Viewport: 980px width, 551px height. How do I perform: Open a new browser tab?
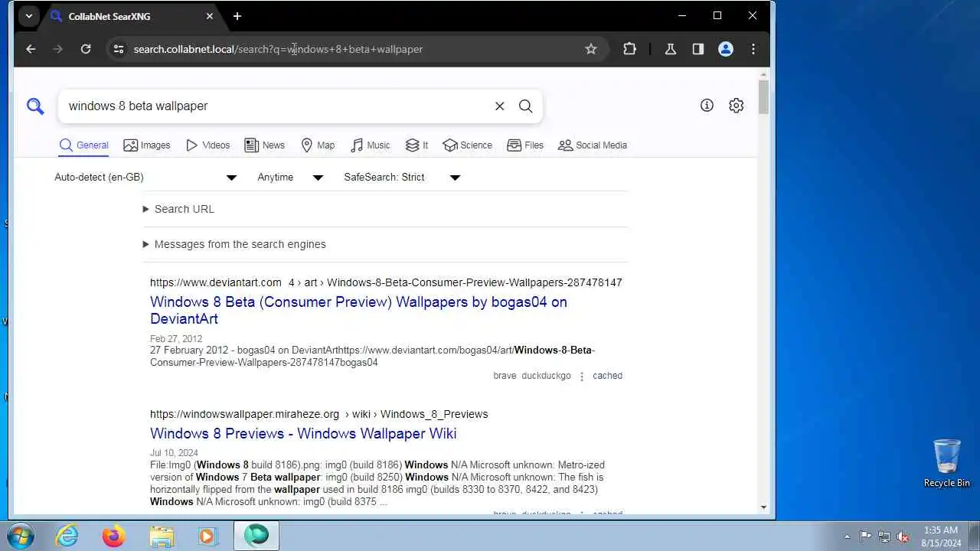point(237,16)
